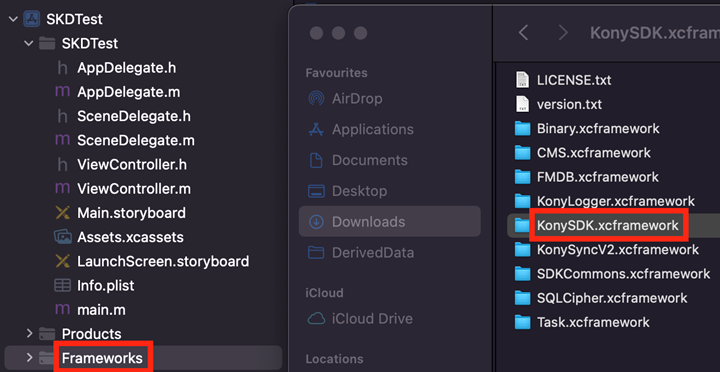The height and width of the screenshot is (372, 720).
Task: Click the SKDTest group folder icon
Action: coord(47,44)
